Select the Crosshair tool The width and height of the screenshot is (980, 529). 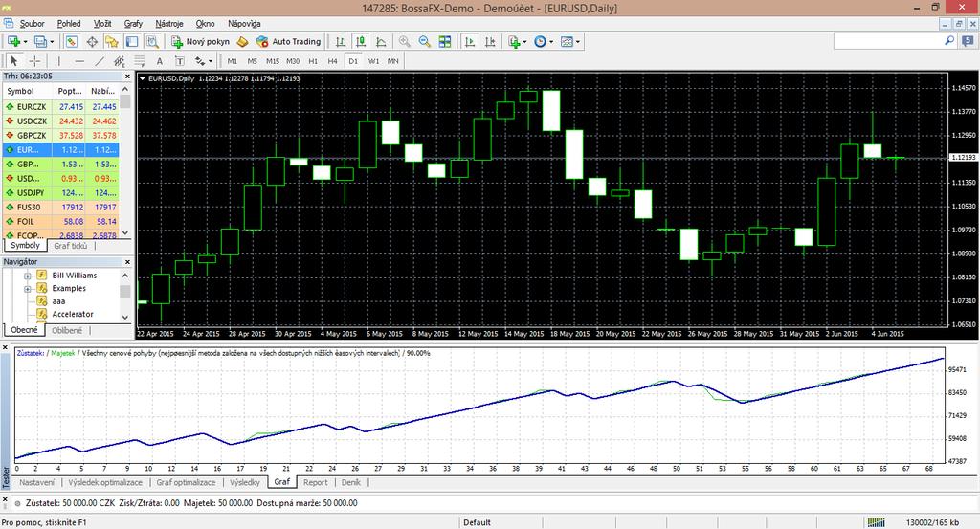click(x=35, y=60)
